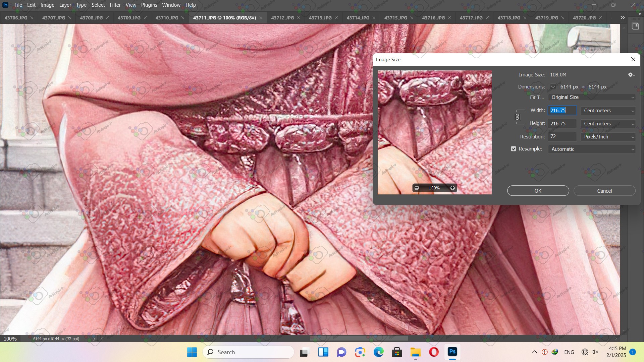644x362 pixels.
Task: Open the Edit menu
Action: 31,5
